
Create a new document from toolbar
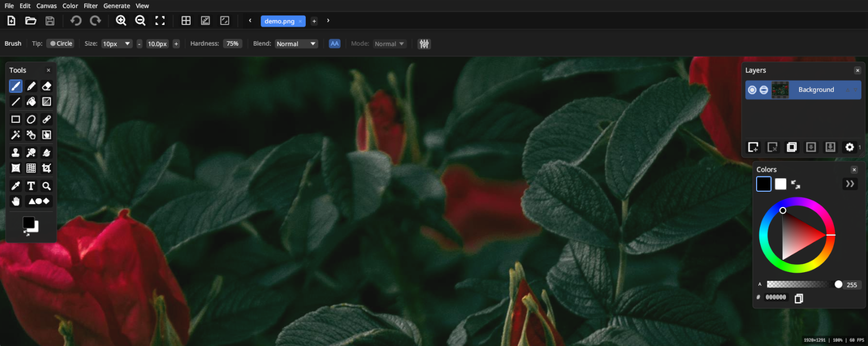[x=11, y=21]
